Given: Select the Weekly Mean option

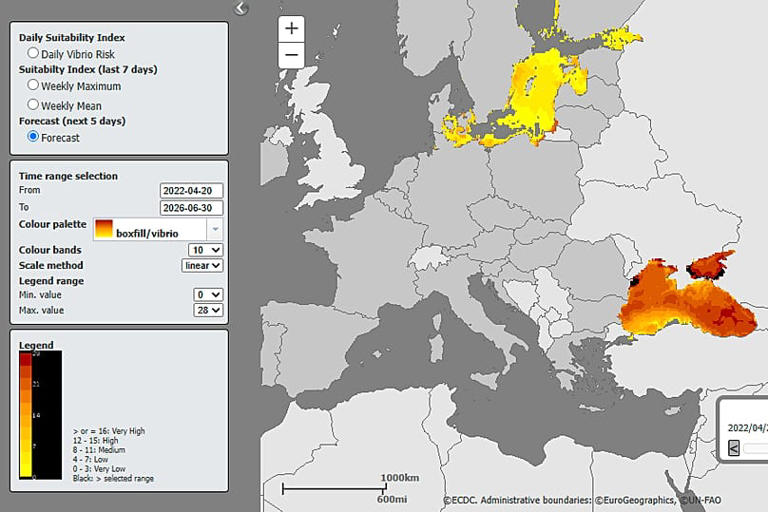Looking at the screenshot, I should (x=33, y=104).
